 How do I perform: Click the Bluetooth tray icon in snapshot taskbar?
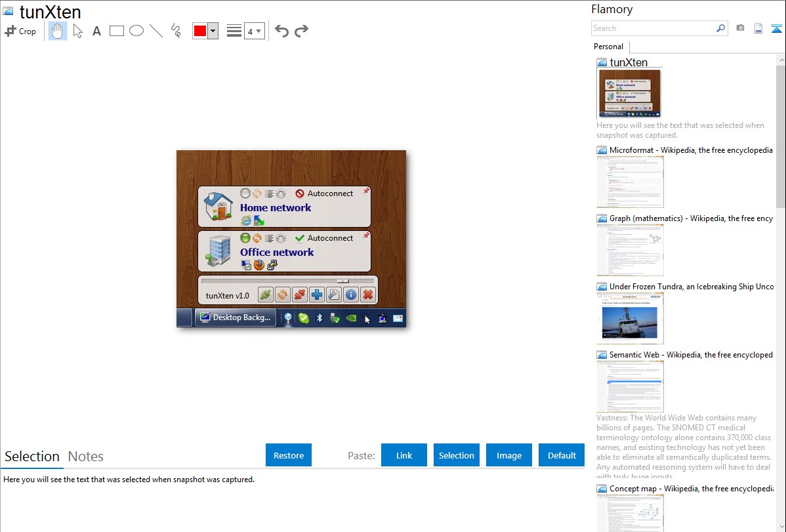point(320,318)
